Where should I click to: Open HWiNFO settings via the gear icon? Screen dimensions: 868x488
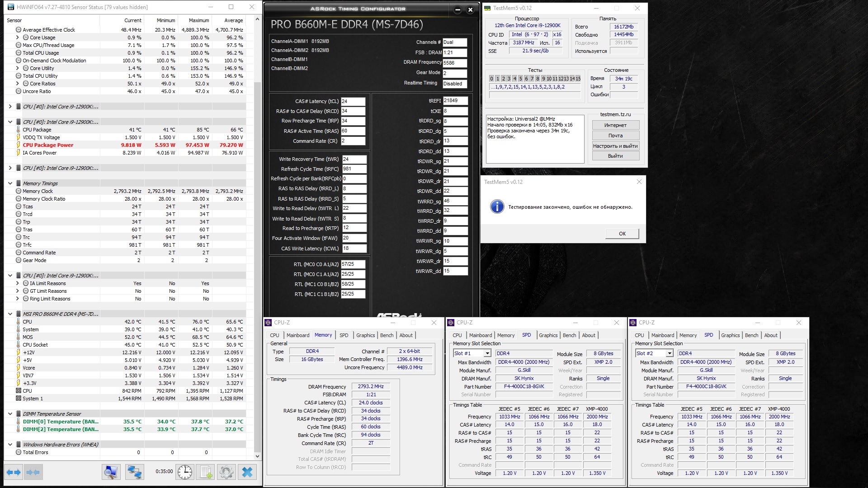(226, 472)
